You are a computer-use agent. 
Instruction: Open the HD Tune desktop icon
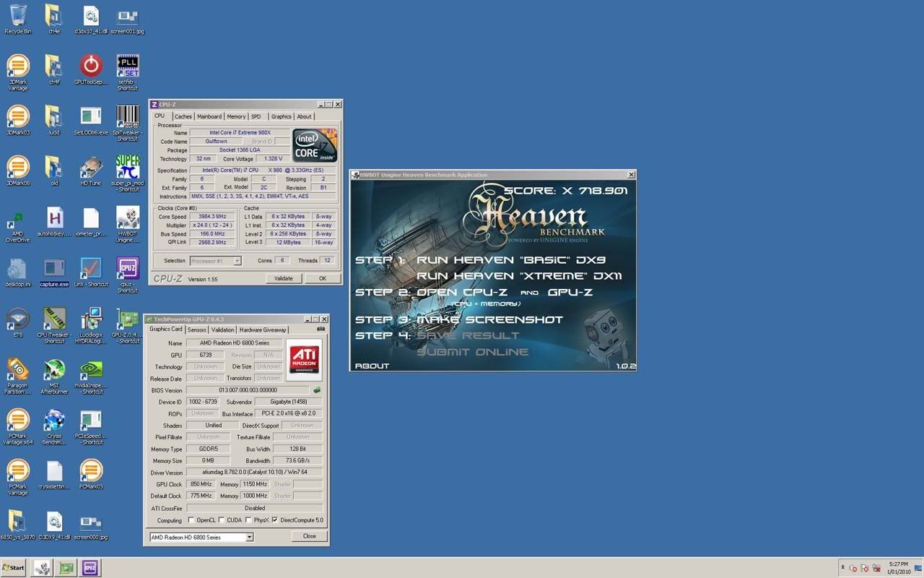91,168
